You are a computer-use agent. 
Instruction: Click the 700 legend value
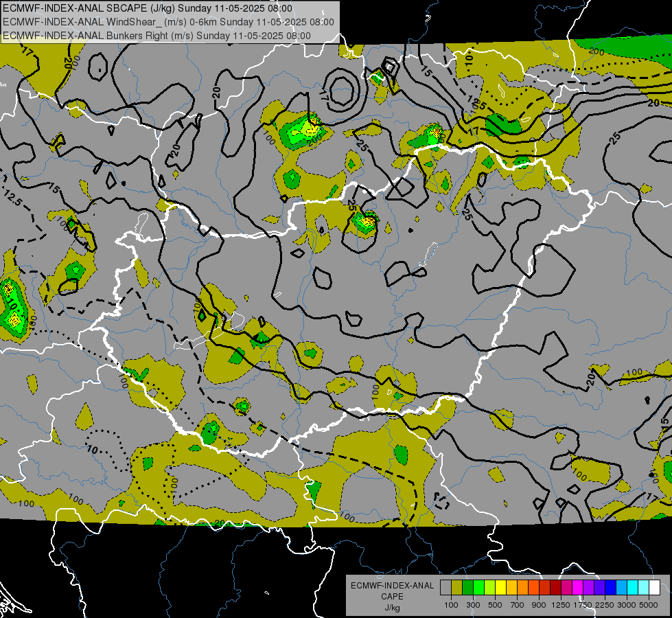tap(518, 605)
